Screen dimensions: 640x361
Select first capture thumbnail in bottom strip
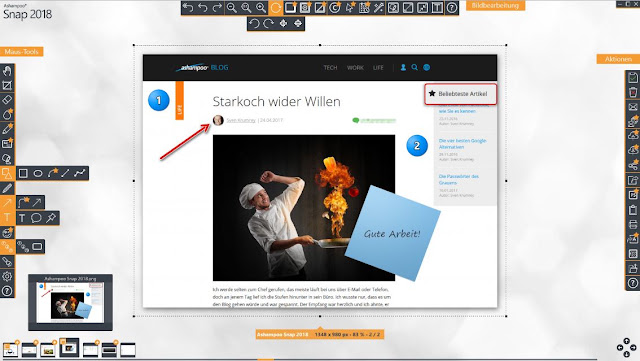(10, 350)
